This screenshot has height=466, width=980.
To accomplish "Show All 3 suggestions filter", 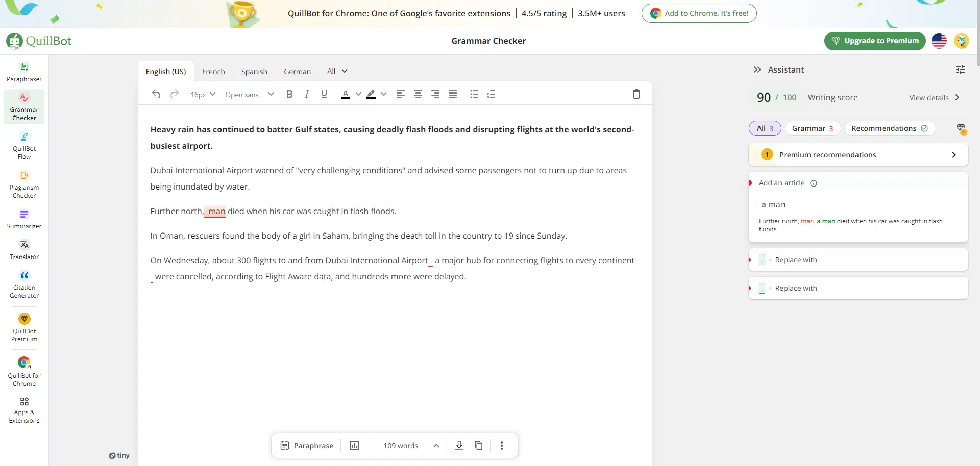I will click(765, 128).
